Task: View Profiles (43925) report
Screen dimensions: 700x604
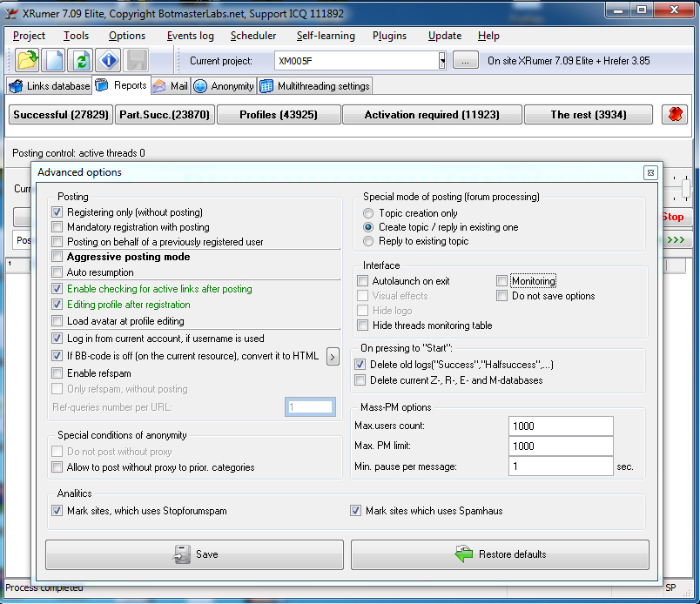Action: pyautogui.click(x=279, y=115)
